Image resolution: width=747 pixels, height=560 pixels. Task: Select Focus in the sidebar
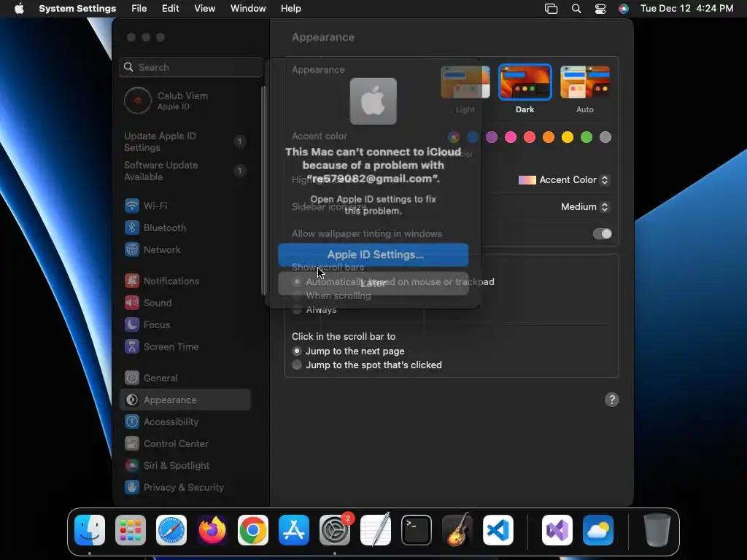tap(185, 324)
